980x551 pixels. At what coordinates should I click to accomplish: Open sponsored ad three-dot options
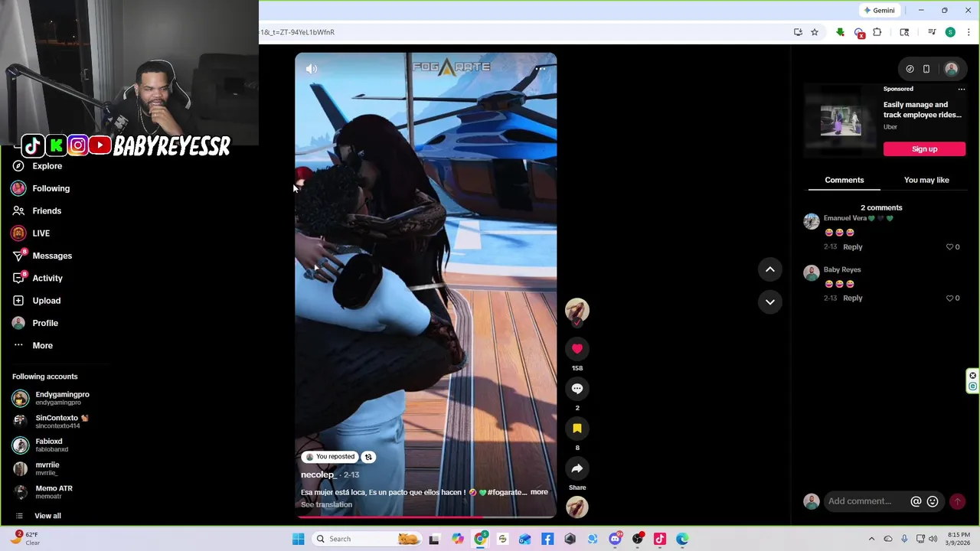pos(962,89)
